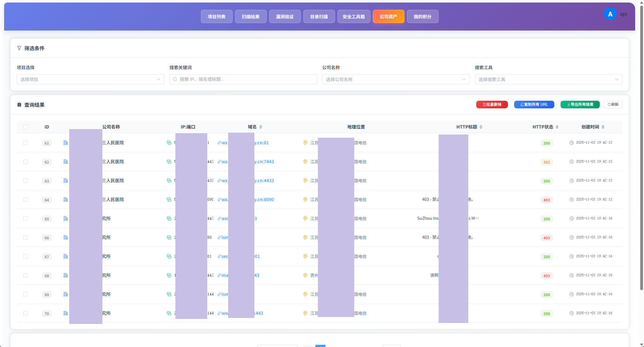Sort by 创建时间 column arrows
This screenshot has width=644, height=347.
[603, 127]
